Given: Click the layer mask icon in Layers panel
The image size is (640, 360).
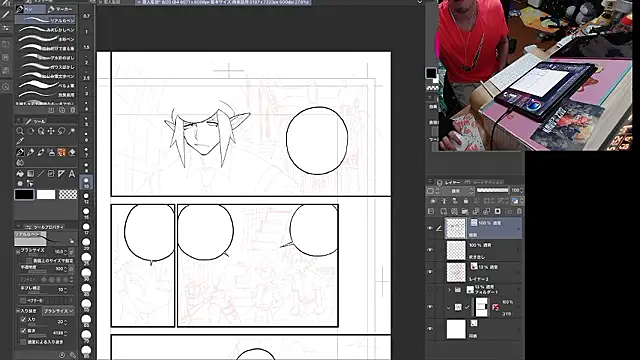Looking at the screenshot, I should (498, 211).
